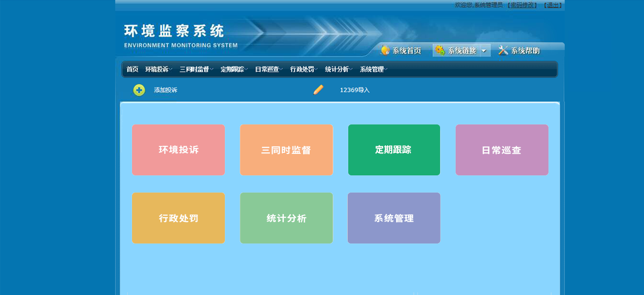Click the lightbulb icon next to 系统首页

click(x=385, y=50)
